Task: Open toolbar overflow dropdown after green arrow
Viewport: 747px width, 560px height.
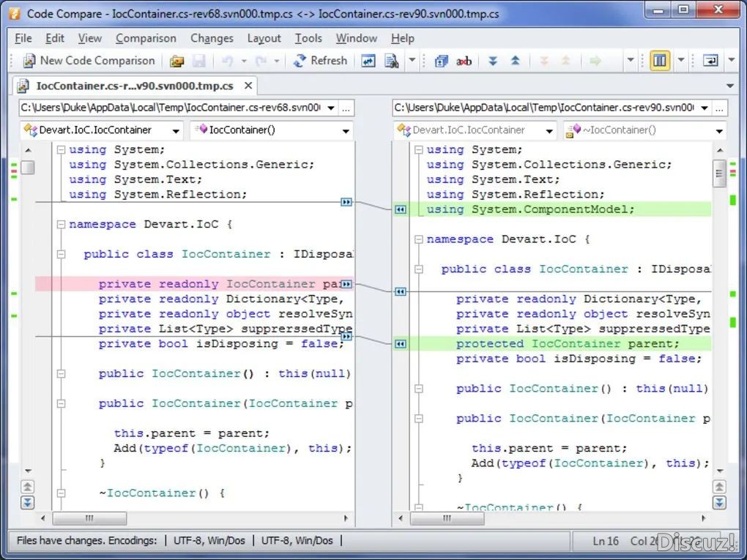Action: (x=631, y=61)
